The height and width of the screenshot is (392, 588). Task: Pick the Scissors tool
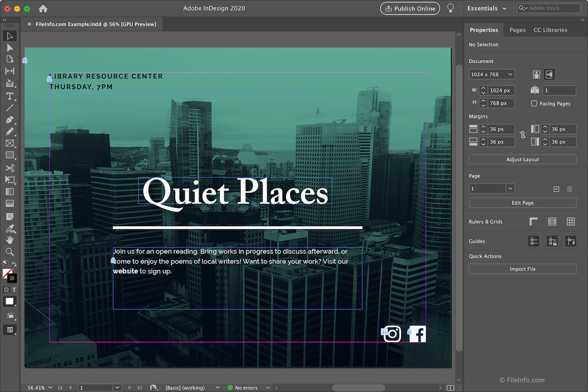(9, 168)
